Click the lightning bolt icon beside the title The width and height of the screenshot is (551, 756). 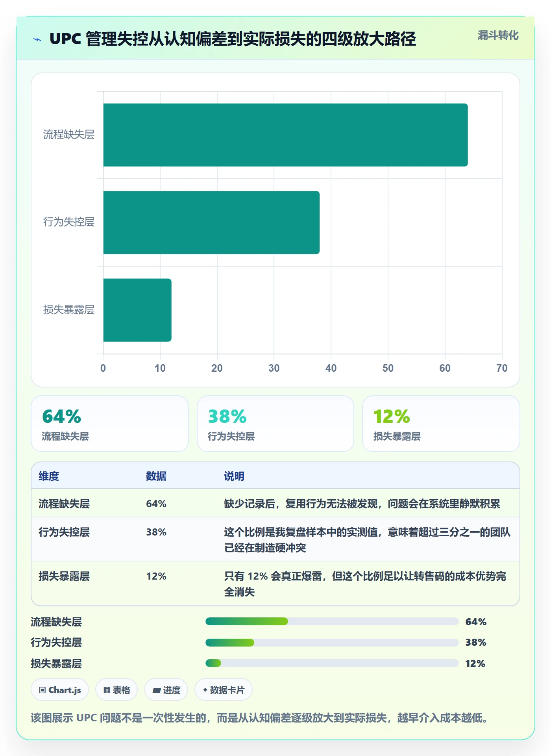click(x=37, y=39)
